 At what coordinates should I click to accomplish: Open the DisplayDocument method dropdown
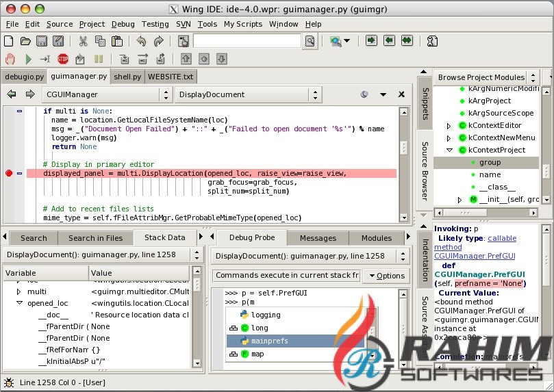point(248,94)
